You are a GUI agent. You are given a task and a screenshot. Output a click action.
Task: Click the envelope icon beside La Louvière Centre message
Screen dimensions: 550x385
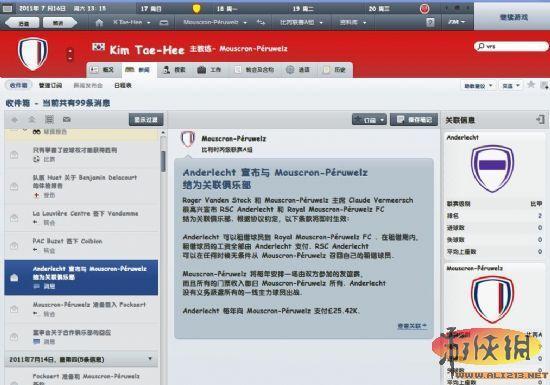tap(14, 218)
